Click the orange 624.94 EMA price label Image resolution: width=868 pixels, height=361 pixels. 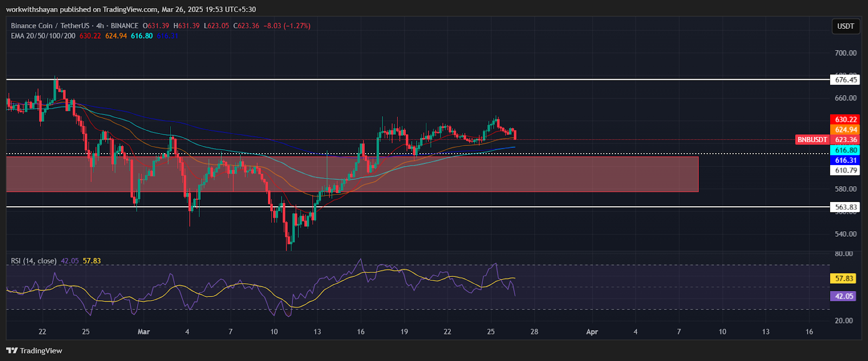(x=846, y=130)
